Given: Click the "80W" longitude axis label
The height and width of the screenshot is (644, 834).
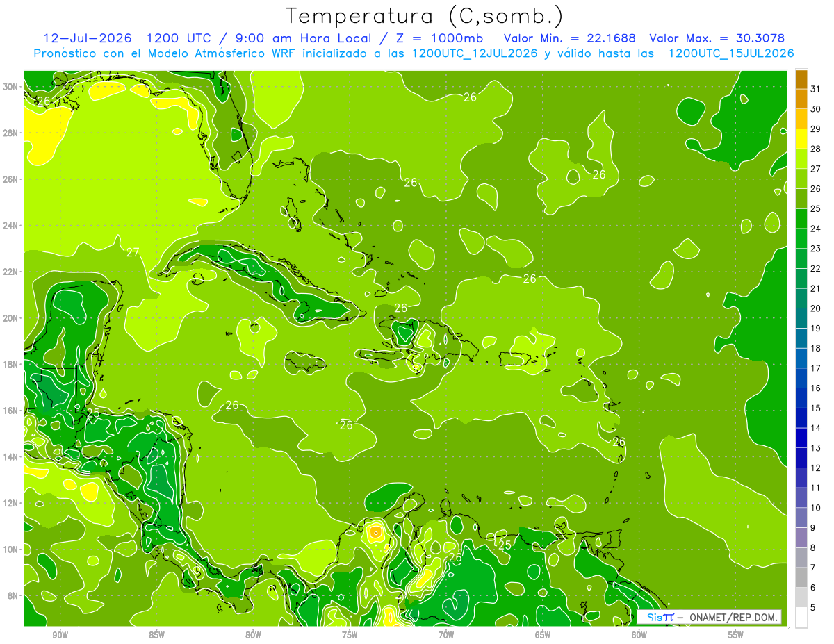Looking at the screenshot, I should [x=253, y=635].
